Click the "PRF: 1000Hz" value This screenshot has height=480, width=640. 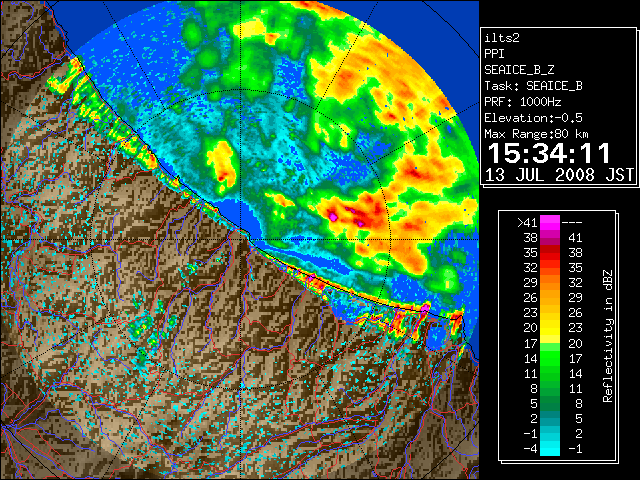pos(523,102)
